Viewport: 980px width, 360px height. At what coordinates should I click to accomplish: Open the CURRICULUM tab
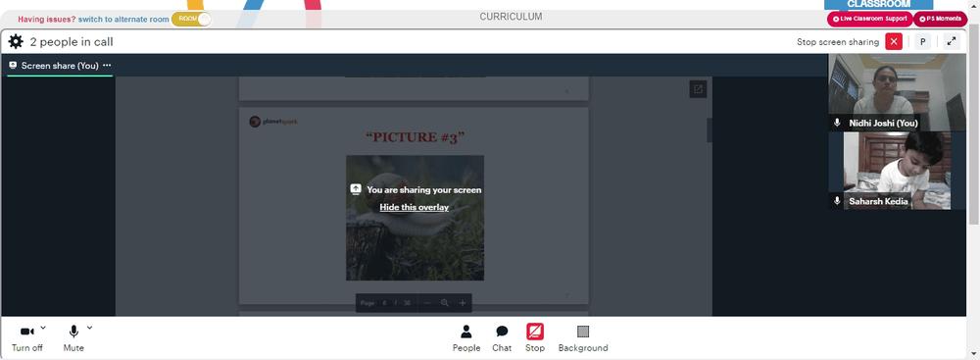[x=511, y=17]
